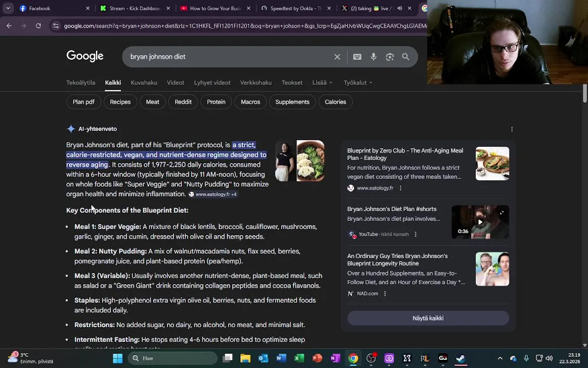
Task: Select the Macros chip
Action: 250,102
